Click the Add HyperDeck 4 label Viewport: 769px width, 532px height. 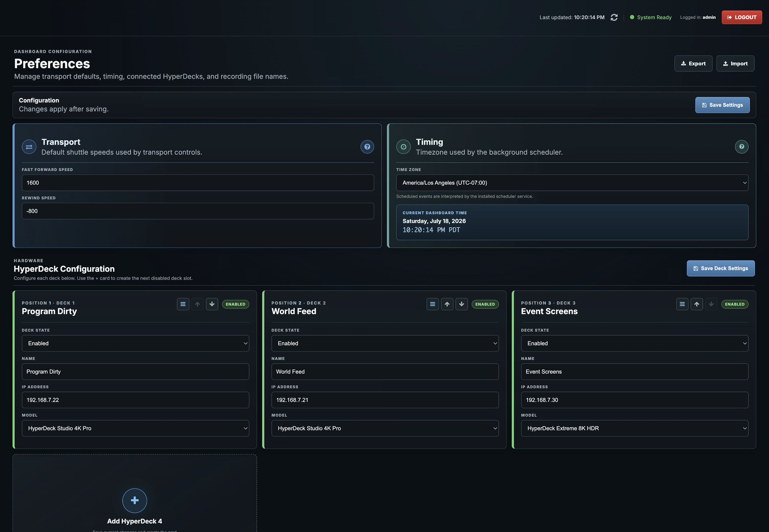click(135, 521)
